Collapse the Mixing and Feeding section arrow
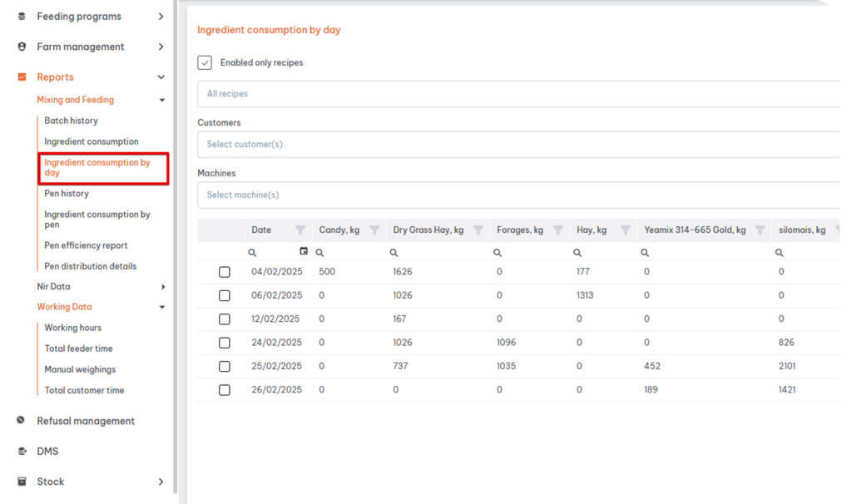Screen dimensions: 852x504 (162, 100)
